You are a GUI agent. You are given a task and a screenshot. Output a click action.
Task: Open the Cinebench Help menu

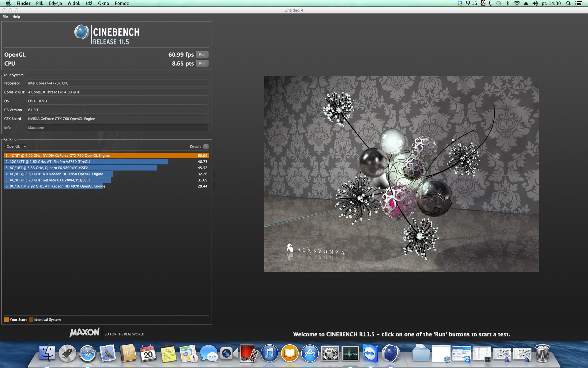tap(16, 17)
